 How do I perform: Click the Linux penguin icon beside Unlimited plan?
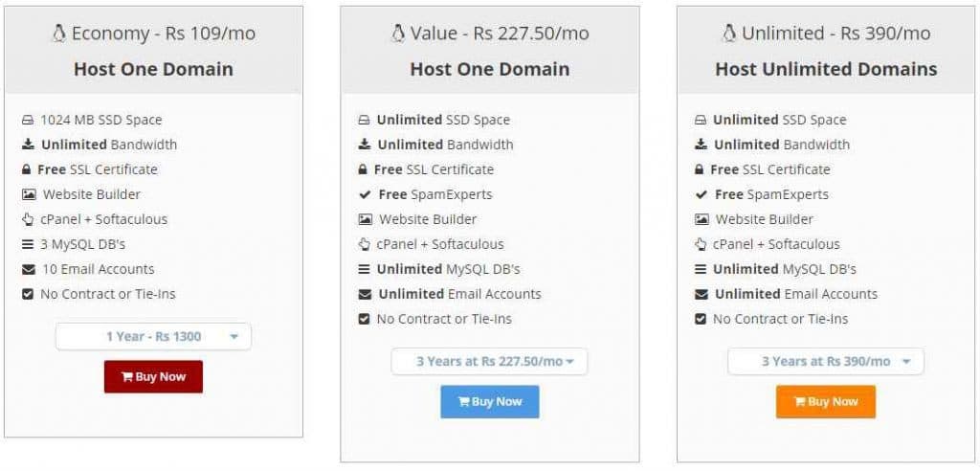pos(728,34)
